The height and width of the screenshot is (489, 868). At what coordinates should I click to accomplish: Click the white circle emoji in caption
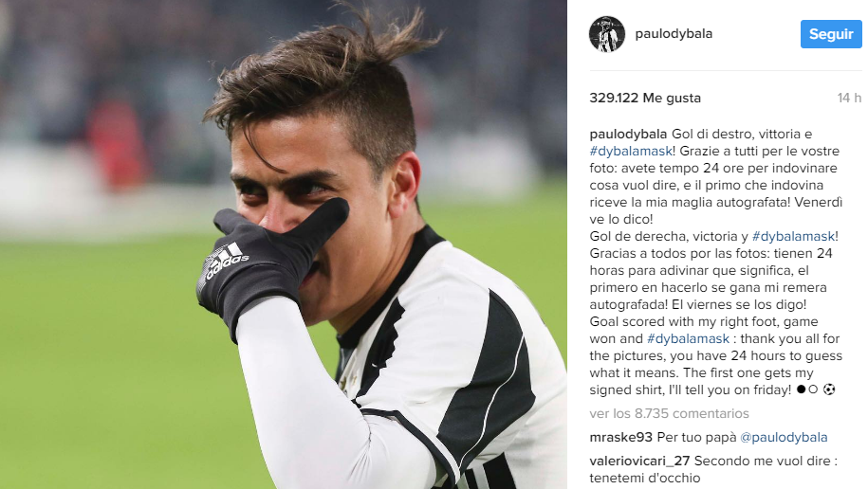[x=813, y=389]
